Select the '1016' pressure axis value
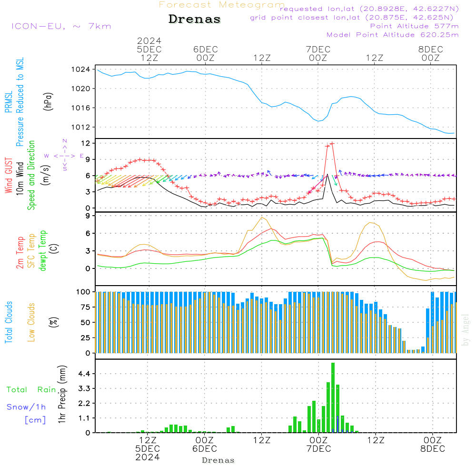 click(x=81, y=108)
